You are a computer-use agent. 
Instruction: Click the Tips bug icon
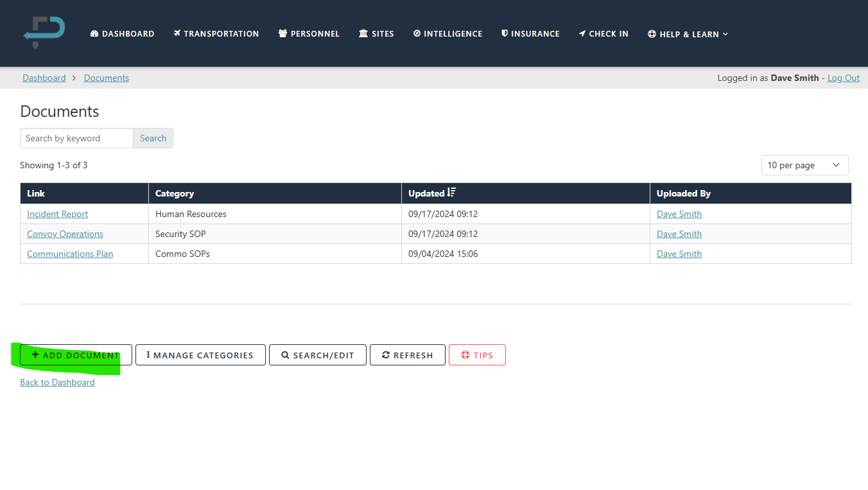coord(465,354)
